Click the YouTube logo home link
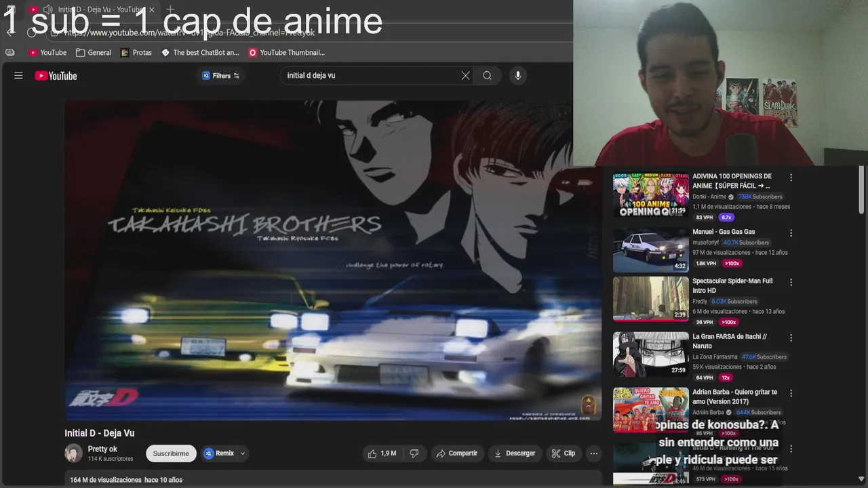Image resolution: width=868 pixels, height=488 pixels. (56, 76)
